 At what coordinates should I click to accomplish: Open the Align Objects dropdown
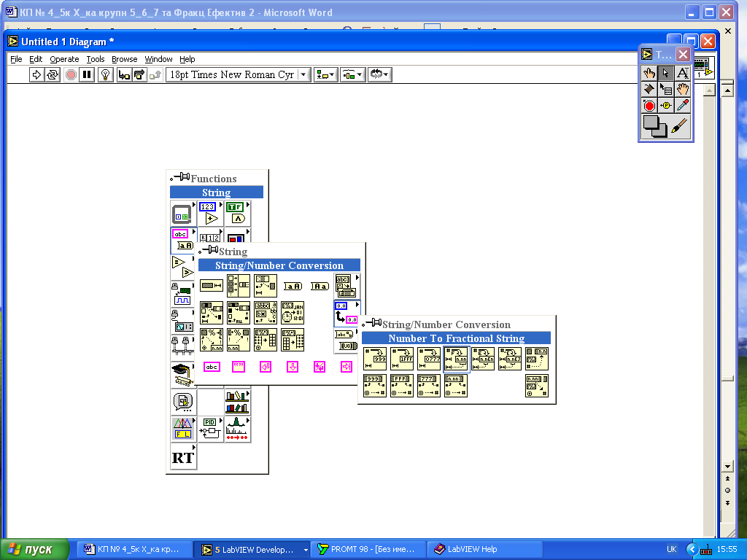click(x=326, y=75)
